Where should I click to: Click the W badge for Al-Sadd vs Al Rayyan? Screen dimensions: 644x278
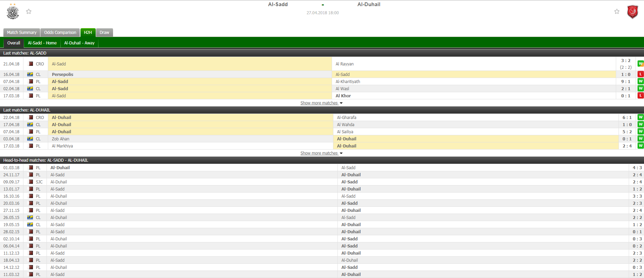(x=641, y=64)
